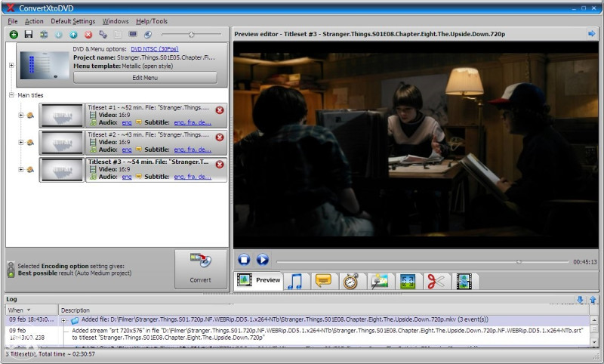Viewport: 604px width, 364px height.
Task: Click the DVD menu template thumbnail
Action: (45, 65)
